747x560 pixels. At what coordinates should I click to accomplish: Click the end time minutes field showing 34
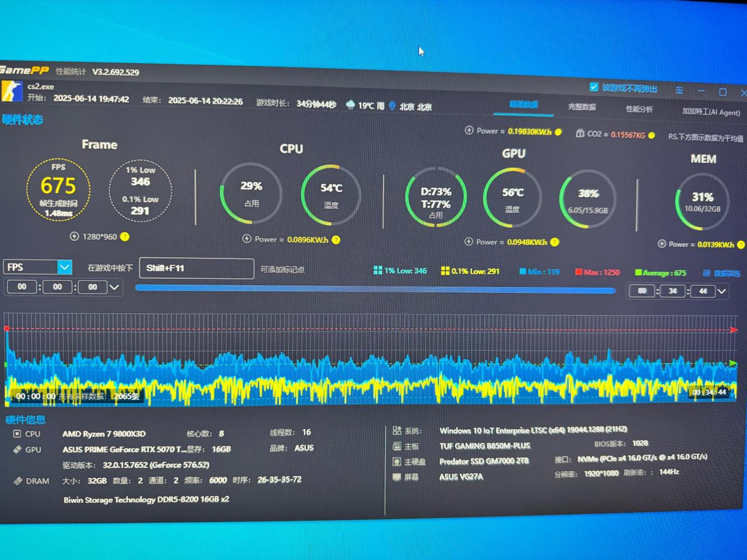673,290
